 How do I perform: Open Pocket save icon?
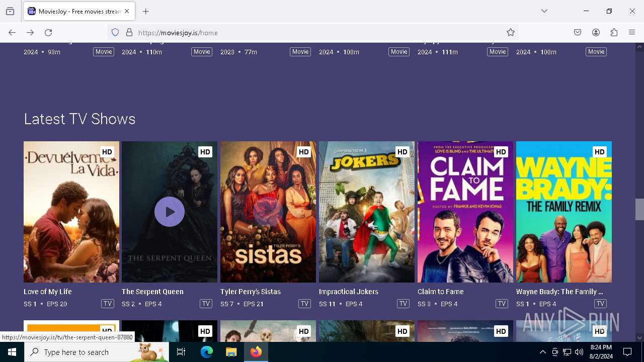click(x=578, y=33)
